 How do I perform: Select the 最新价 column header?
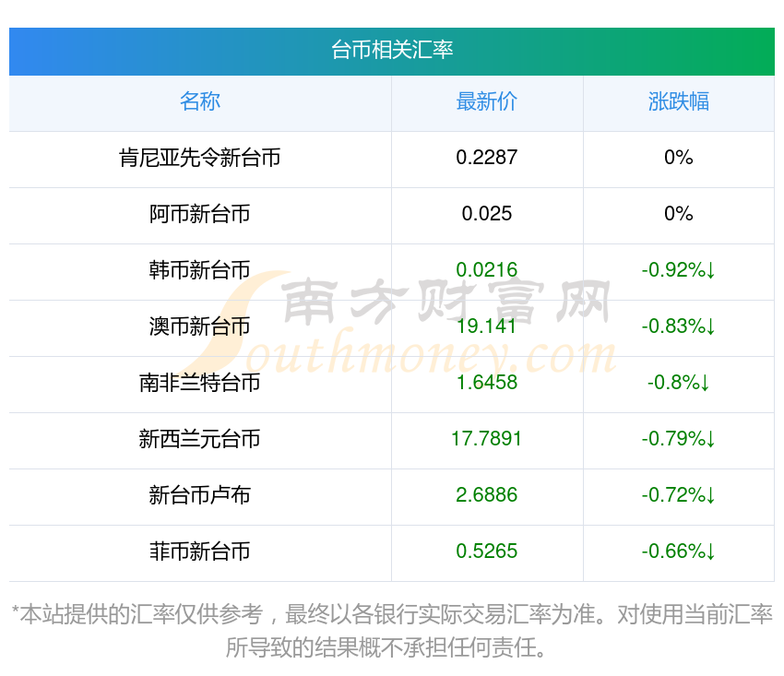[x=486, y=101]
